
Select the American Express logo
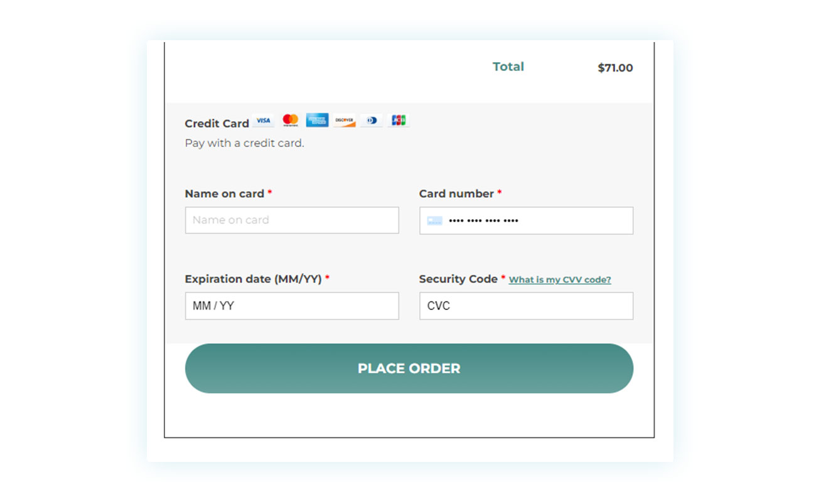tap(317, 120)
